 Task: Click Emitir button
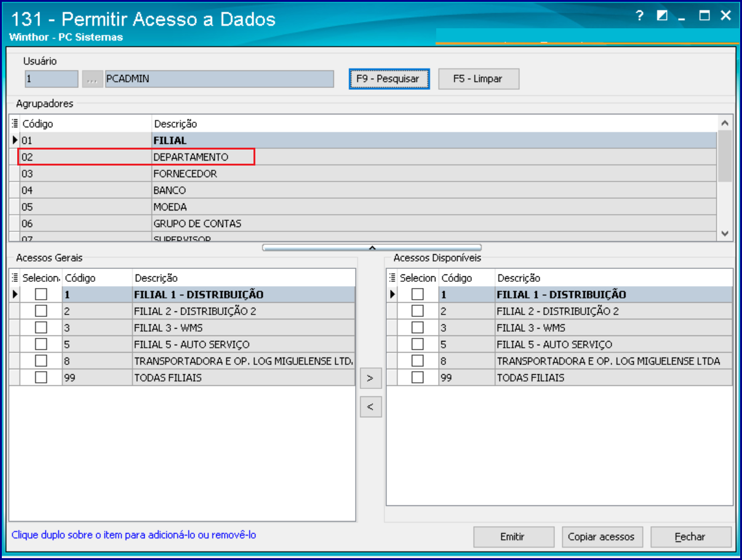513,537
